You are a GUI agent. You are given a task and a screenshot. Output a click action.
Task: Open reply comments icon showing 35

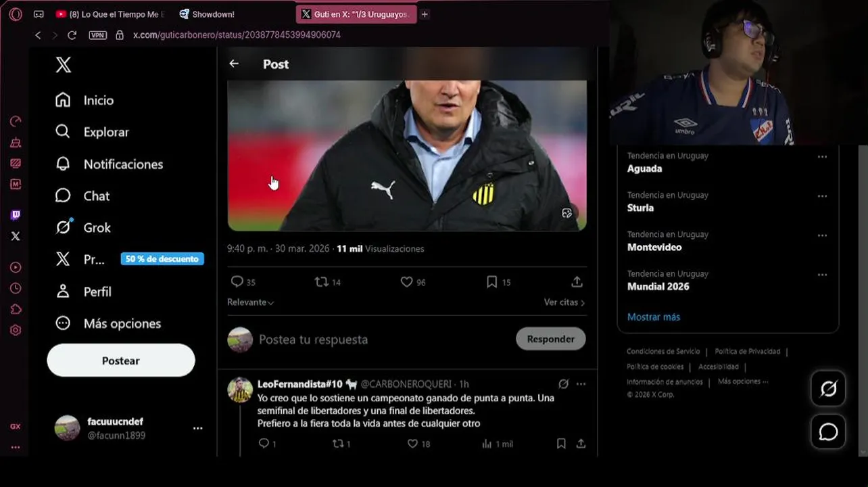(237, 282)
